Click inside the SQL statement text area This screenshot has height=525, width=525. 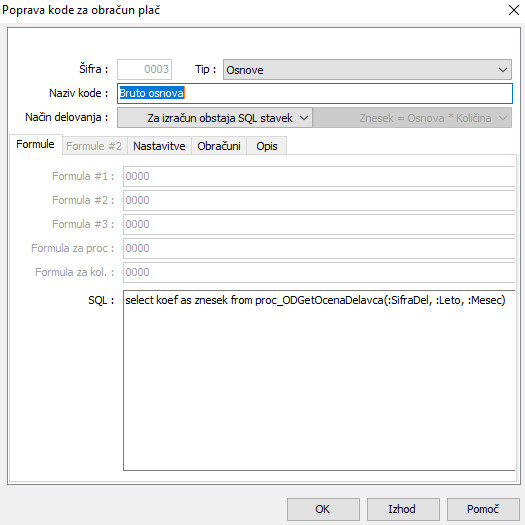[x=319, y=380]
